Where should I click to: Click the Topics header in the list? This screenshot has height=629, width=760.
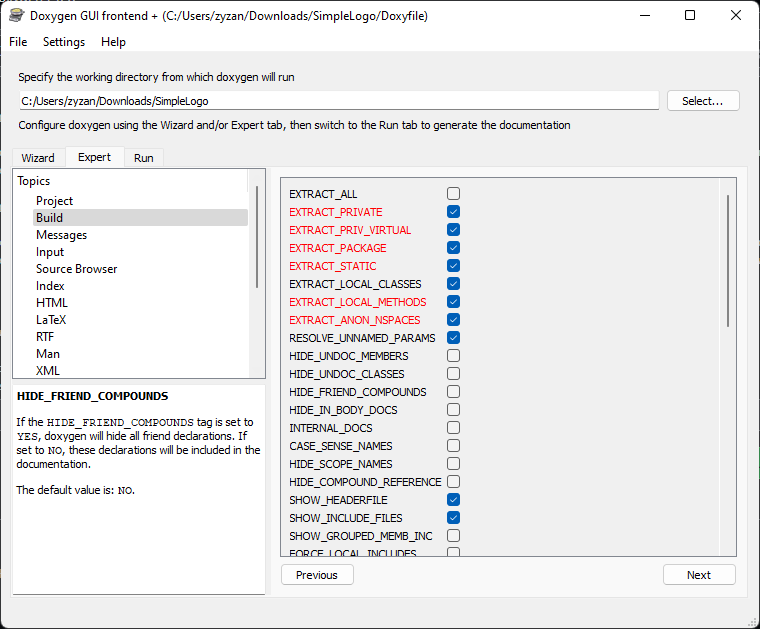tap(34, 181)
